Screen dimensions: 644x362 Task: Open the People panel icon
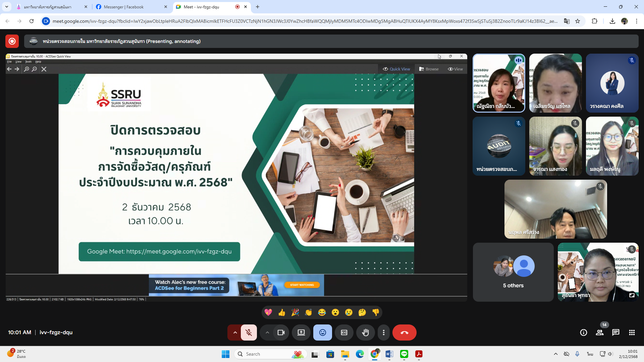point(600,333)
